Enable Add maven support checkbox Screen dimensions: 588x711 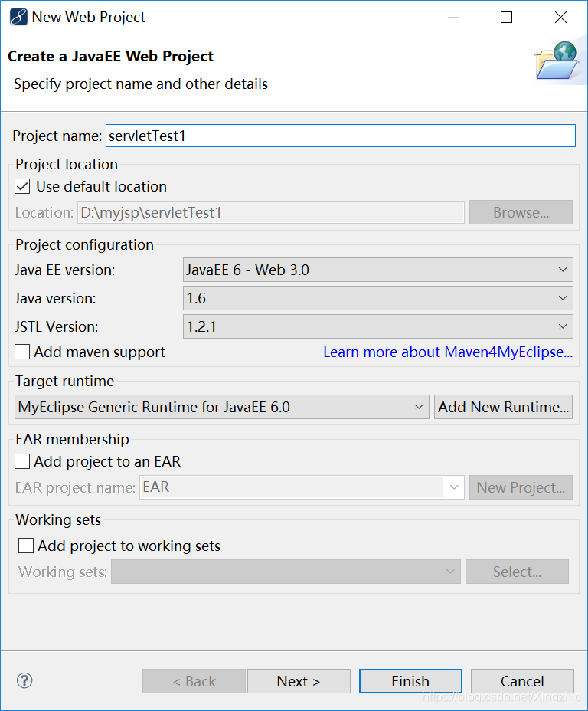coord(22,352)
